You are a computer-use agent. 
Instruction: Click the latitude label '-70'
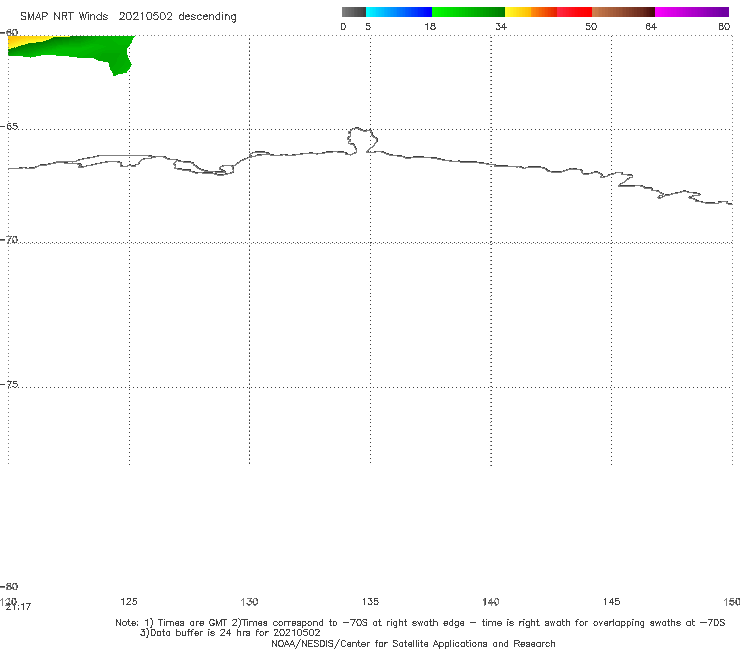(9, 240)
